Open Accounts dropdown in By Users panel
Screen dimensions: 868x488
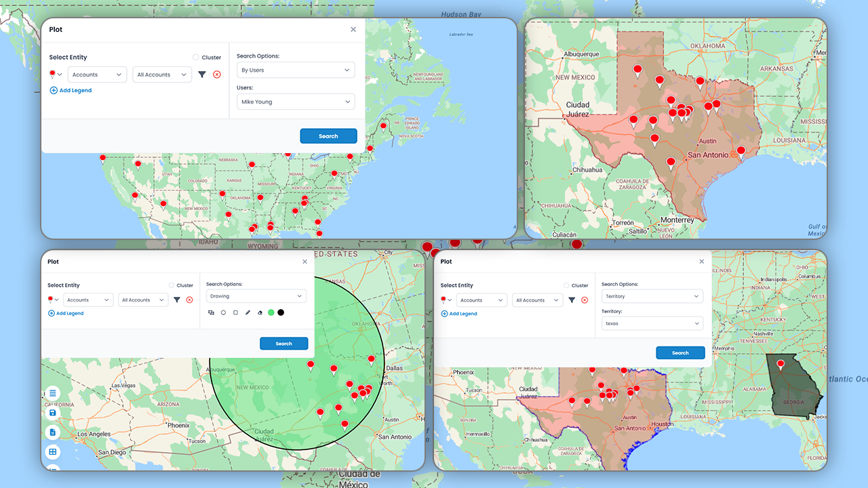pyautogui.click(x=97, y=75)
